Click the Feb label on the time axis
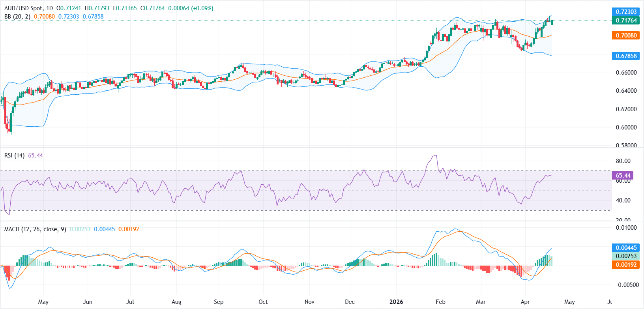644x309 pixels. [440, 302]
